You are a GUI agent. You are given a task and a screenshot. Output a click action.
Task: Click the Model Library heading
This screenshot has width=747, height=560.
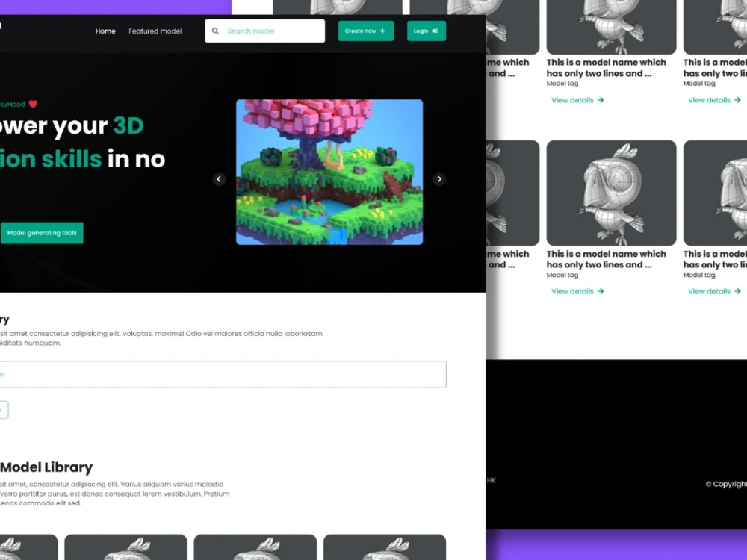pyautogui.click(x=46, y=467)
